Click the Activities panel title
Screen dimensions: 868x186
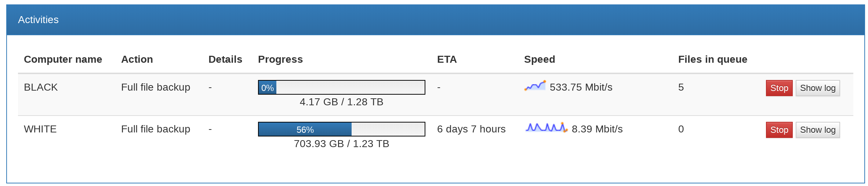click(x=38, y=20)
